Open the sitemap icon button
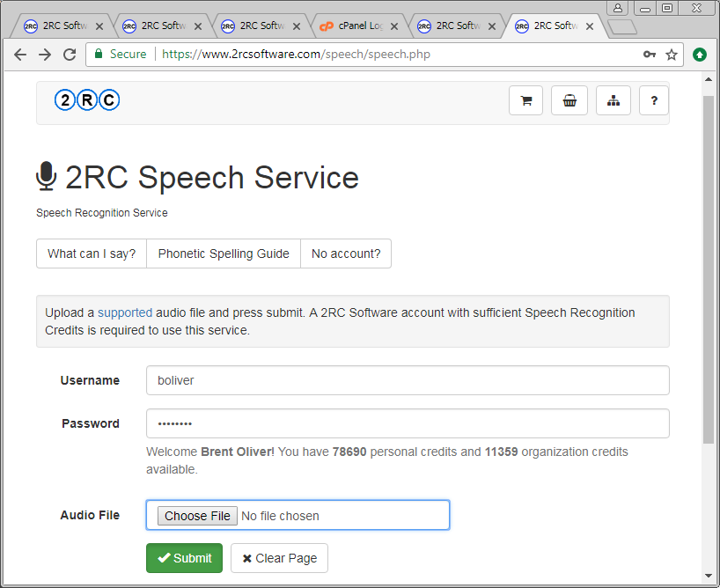This screenshot has height=588, width=720. pyautogui.click(x=613, y=100)
